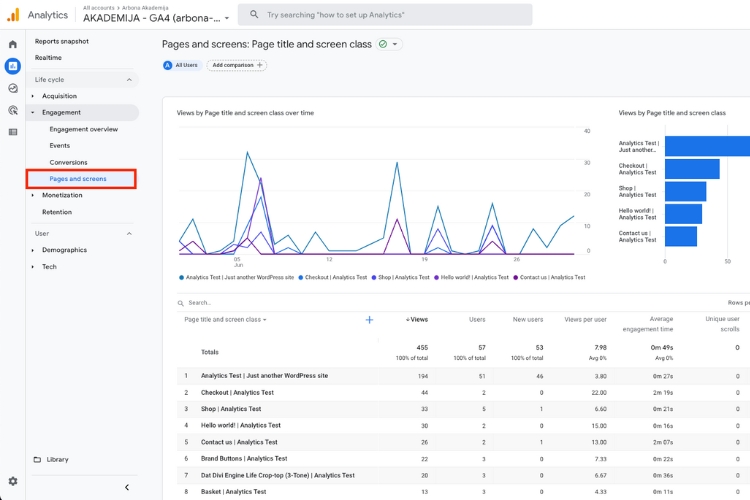Image resolution: width=750 pixels, height=500 pixels.
Task: Open the Configure table icon in left rail
Action: [x=13, y=132]
